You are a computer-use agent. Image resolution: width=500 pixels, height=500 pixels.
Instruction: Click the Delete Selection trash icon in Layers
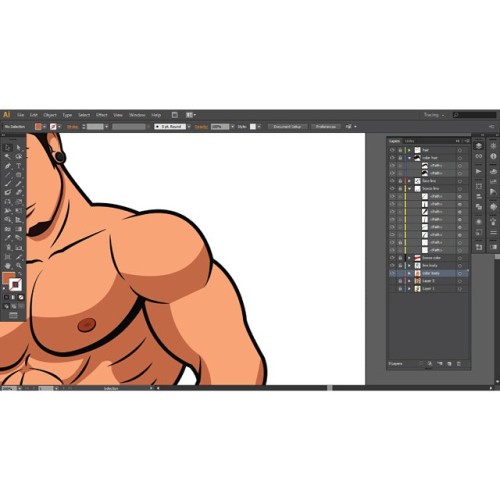pos(459,364)
